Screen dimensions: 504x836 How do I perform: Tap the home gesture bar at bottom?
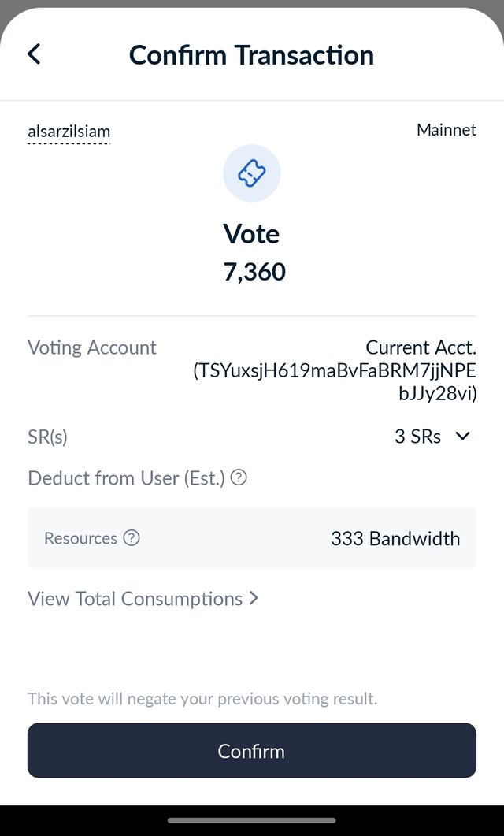click(252, 820)
